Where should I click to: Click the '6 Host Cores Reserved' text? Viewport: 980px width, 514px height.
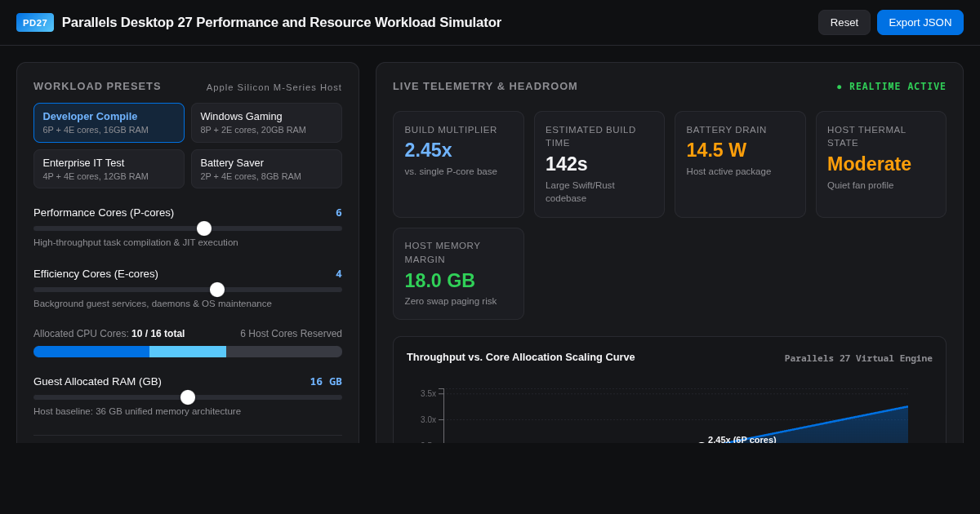pos(291,334)
